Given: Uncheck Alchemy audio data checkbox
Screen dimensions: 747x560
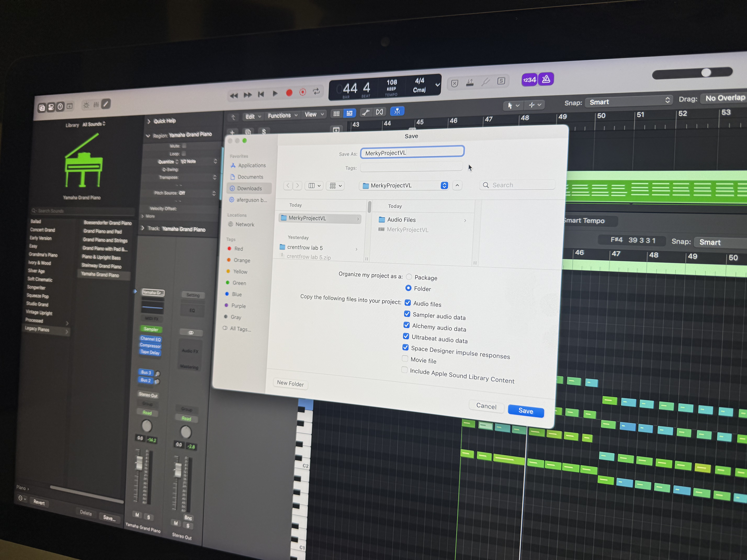Looking at the screenshot, I should [x=407, y=325].
